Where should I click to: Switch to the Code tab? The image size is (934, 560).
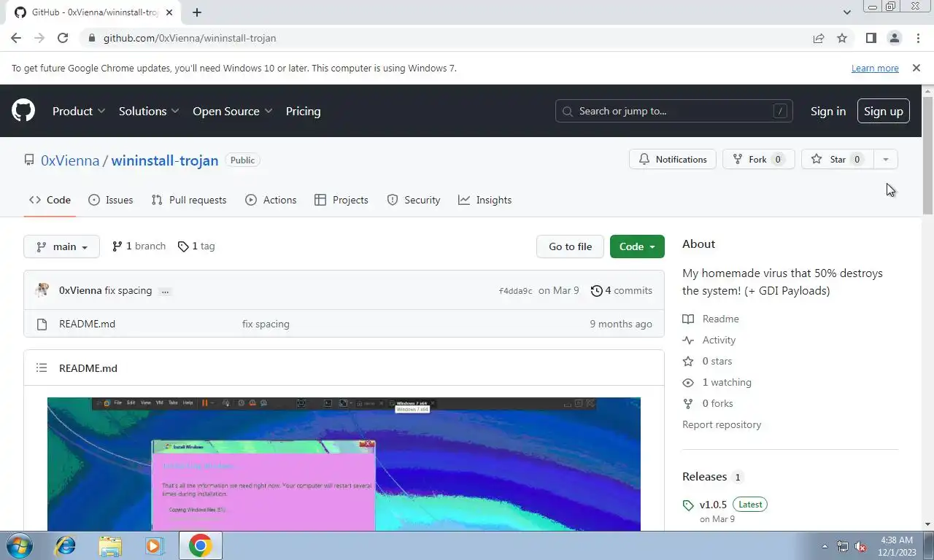click(x=50, y=200)
